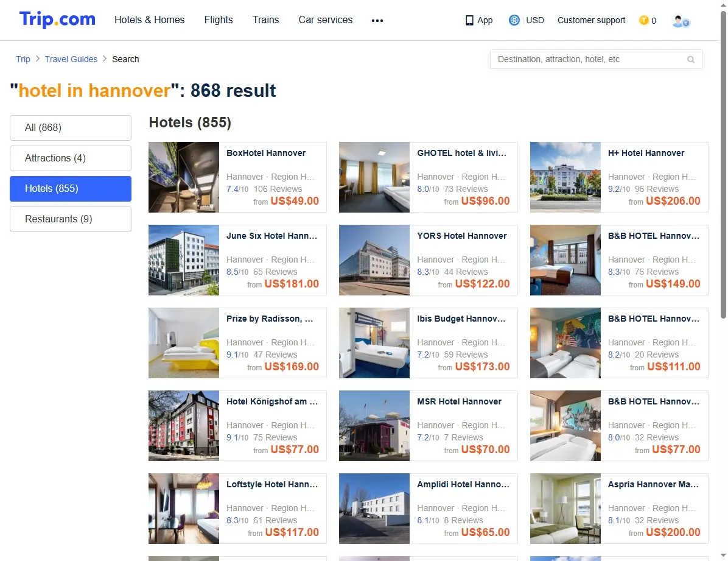Click the US$122.00 price
Screen dimensions: 728x561
pyautogui.click(x=483, y=284)
